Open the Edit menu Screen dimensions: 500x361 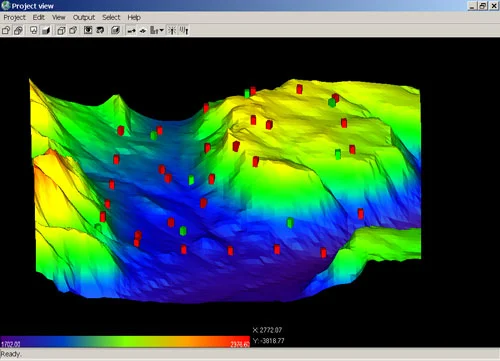pyautogui.click(x=39, y=17)
